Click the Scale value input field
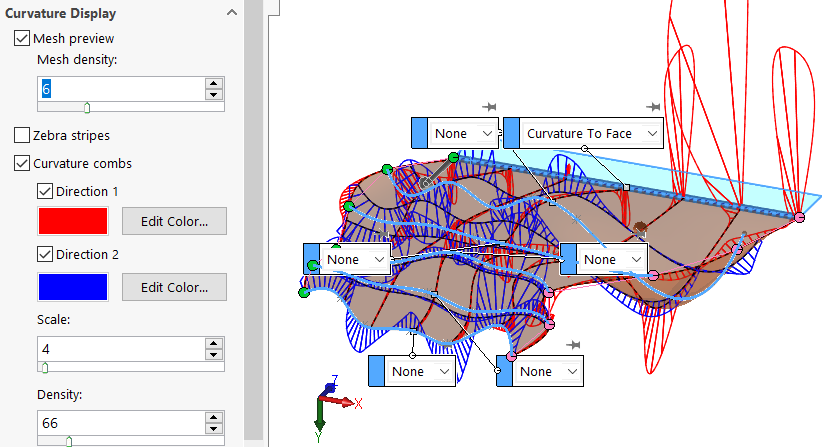Screen dimensions: 834x447 pos(121,349)
